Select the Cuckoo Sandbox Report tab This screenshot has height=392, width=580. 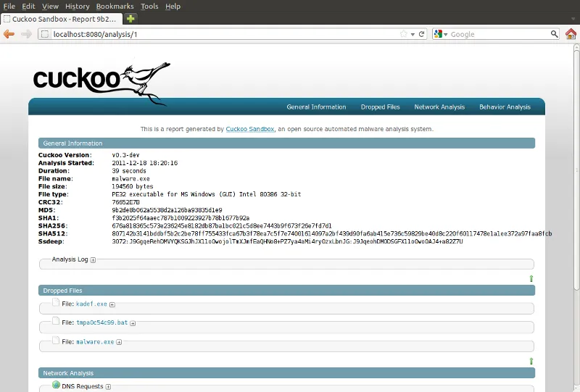click(x=62, y=19)
